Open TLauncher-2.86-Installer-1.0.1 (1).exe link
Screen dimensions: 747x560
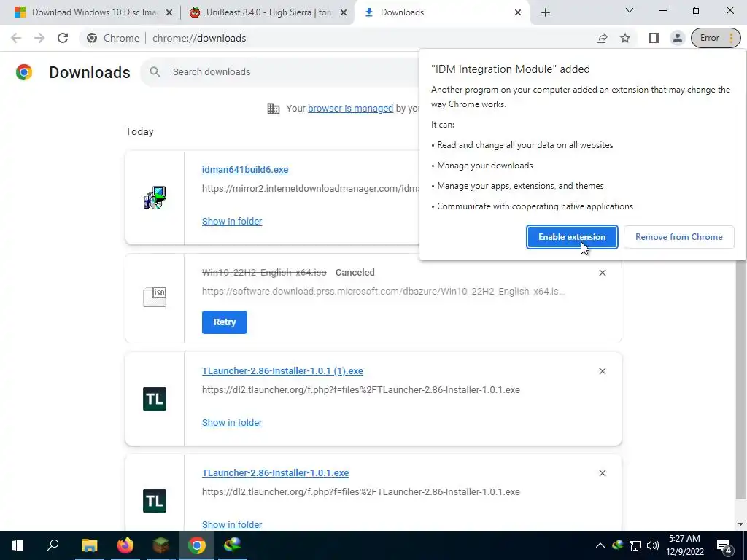pos(282,371)
